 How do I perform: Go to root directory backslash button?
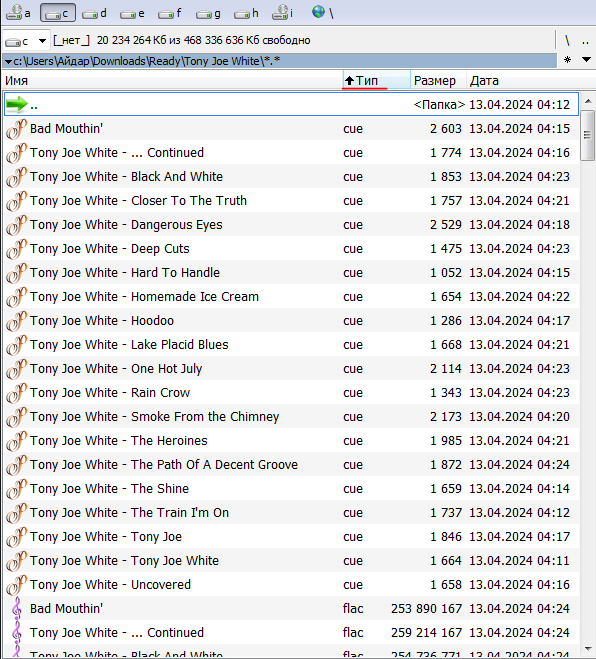coord(567,41)
